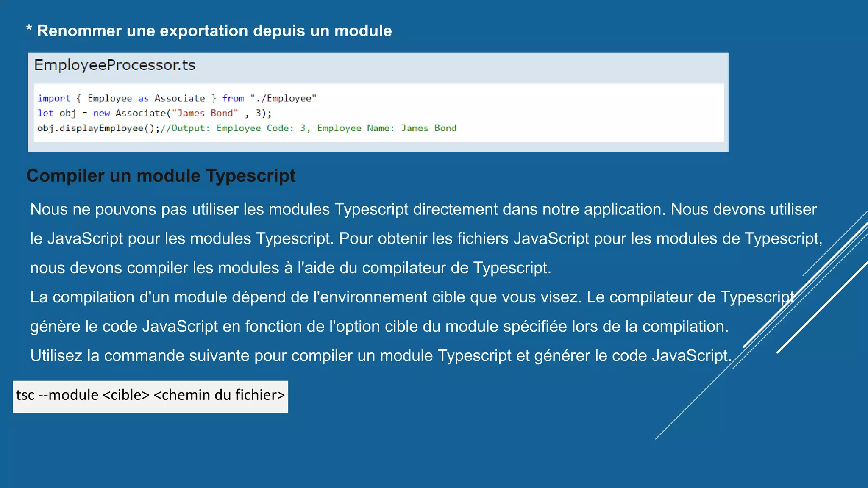Click the heading "Compiler un module Typescript"

(161, 176)
